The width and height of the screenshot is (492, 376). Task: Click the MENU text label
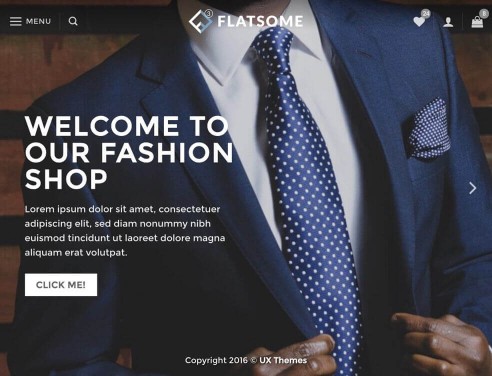pos(38,21)
